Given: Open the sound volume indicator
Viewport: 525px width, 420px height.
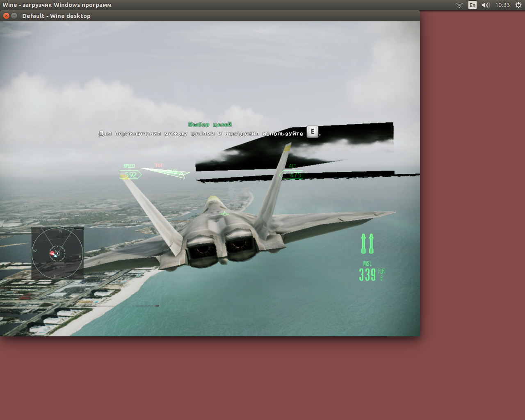Looking at the screenshot, I should pos(486,5).
